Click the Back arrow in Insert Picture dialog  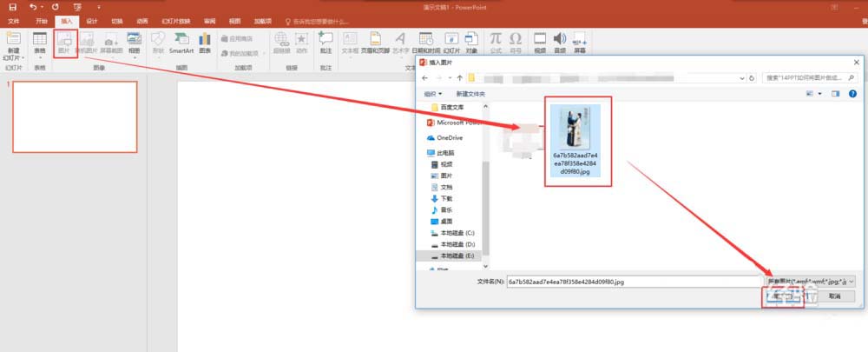coord(424,78)
